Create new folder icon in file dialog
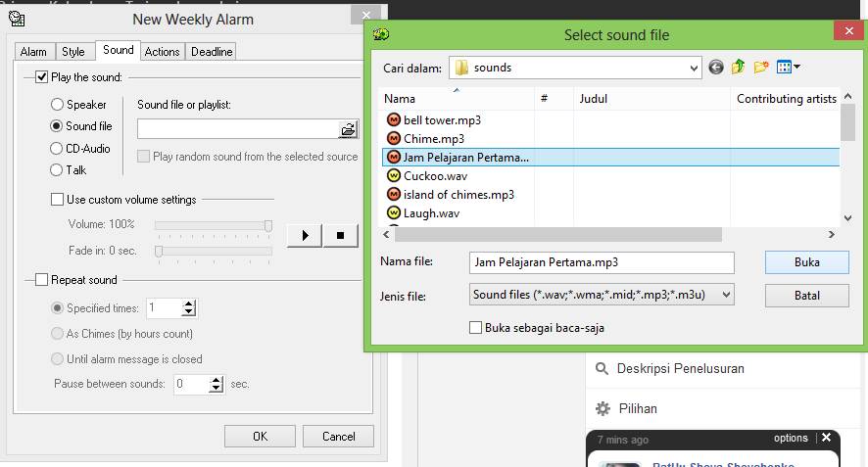This screenshot has height=467, width=868. click(761, 68)
